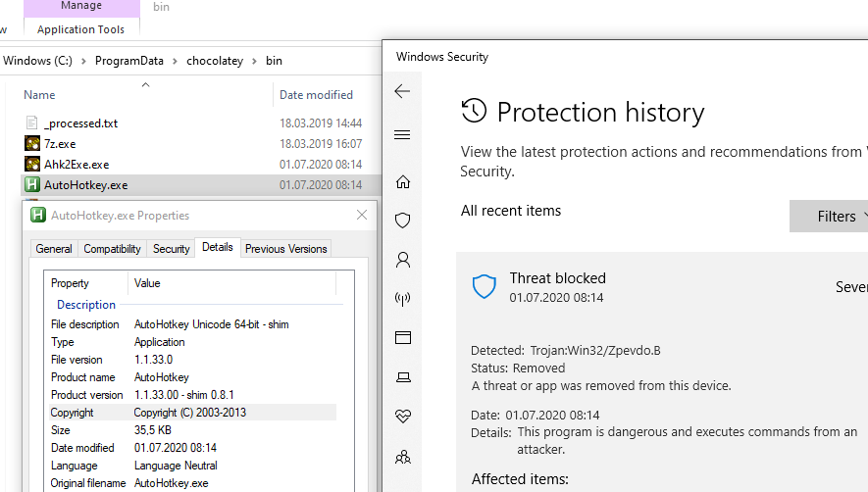Select the _processed.txt file
The image size is (868, 492).
pyautogui.click(x=80, y=123)
